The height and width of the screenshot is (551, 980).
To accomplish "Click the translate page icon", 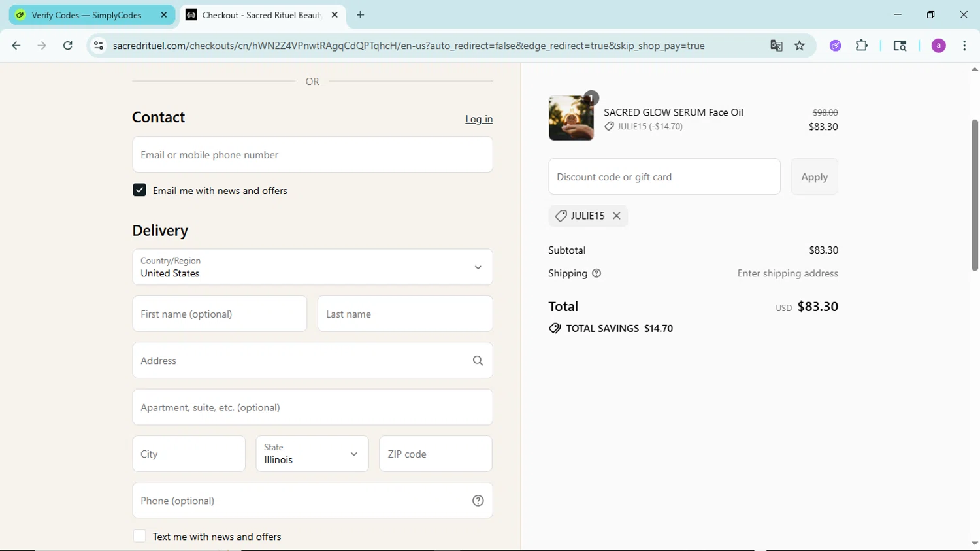I will [776, 46].
